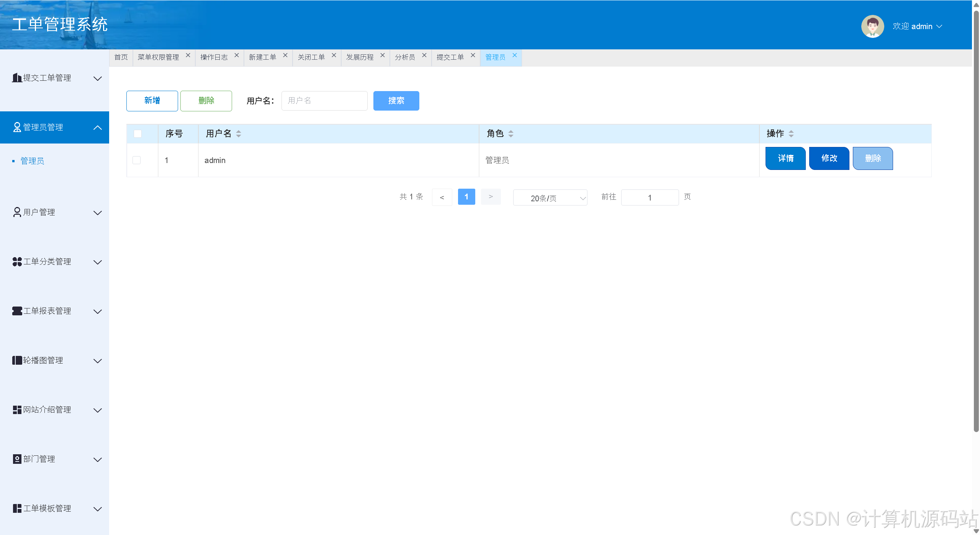980x535 pixels.
Task: Switch to the 操作日志 tab
Action: [214, 57]
